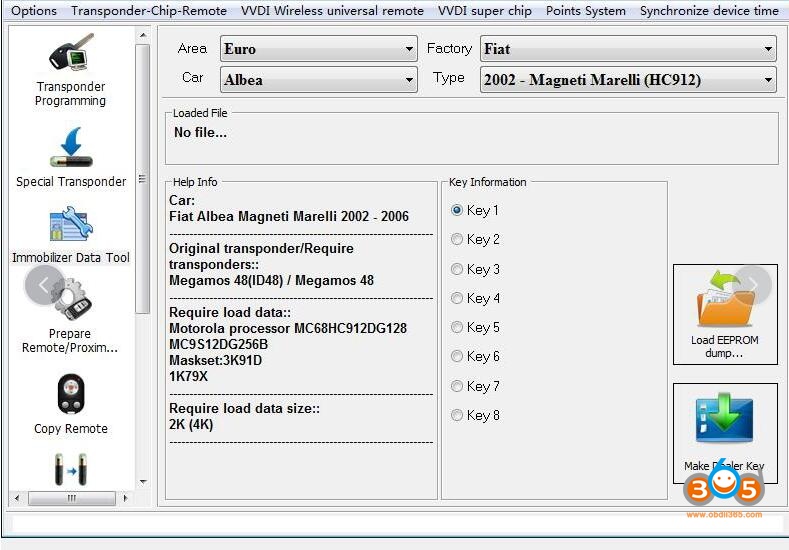Click sidebar scroll down arrow
Viewport: 789px width, 550px height.
pyautogui.click(x=143, y=482)
